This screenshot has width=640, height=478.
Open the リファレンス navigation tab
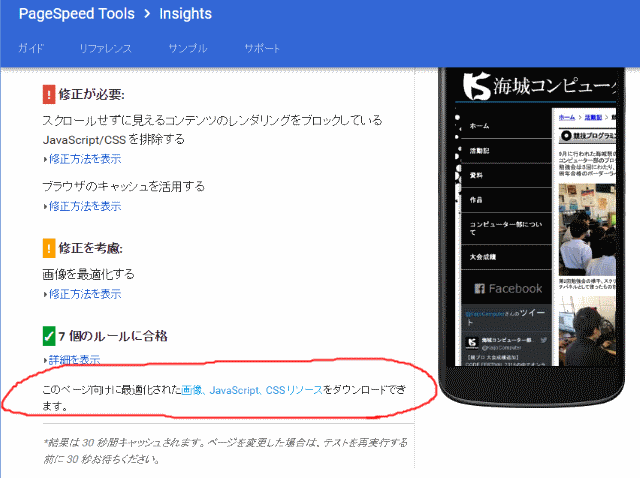[105, 48]
